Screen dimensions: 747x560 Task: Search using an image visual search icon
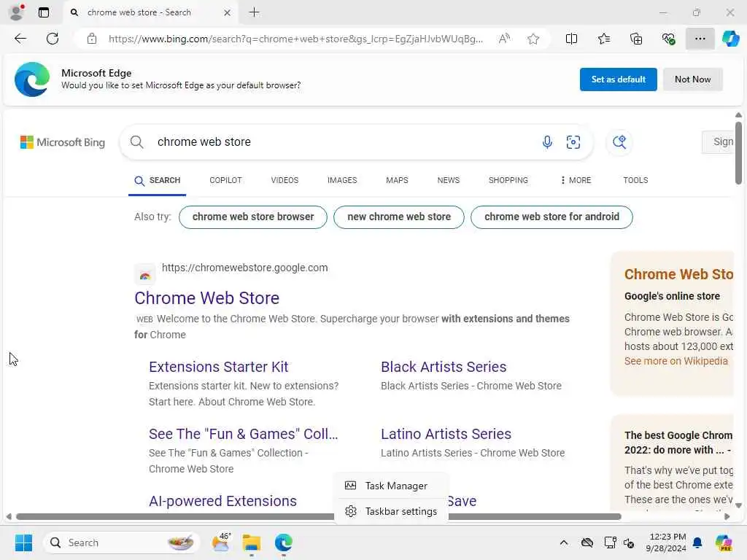coord(573,142)
